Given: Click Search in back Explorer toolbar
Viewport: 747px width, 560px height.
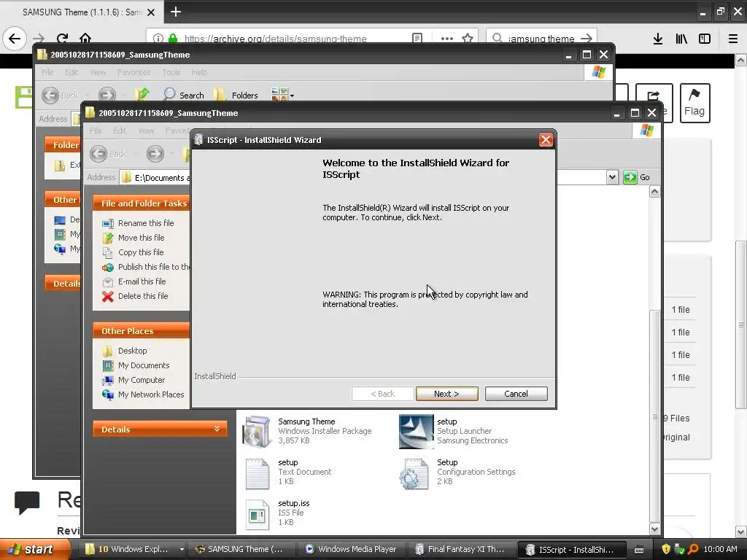Looking at the screenshot, I should 183,96.
